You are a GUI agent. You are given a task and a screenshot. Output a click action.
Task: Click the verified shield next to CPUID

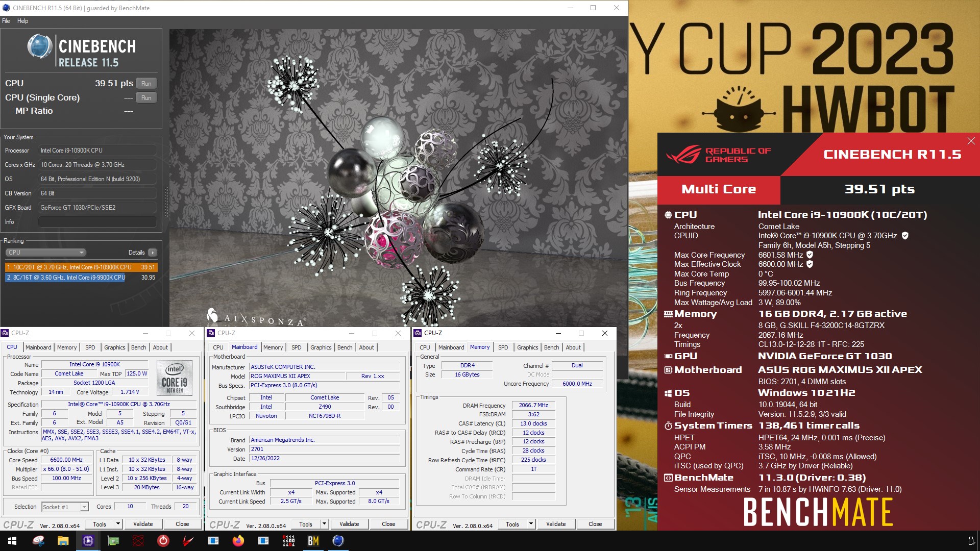[905, 236]
